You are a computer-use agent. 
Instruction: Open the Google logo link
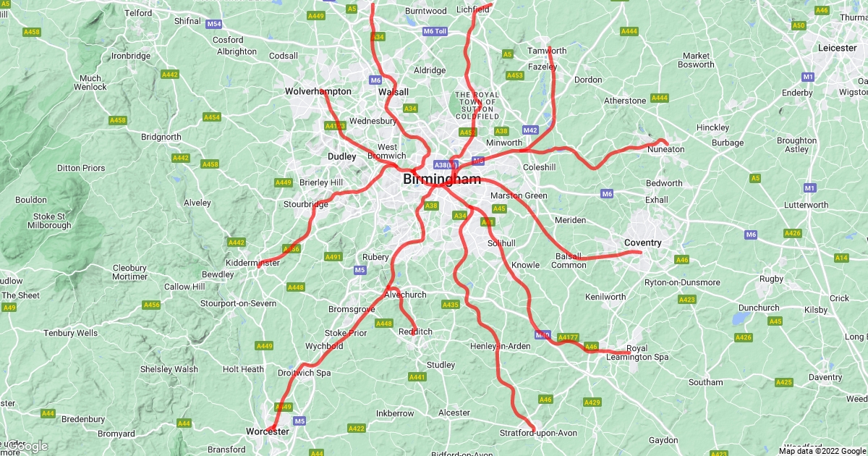point(25,446)
